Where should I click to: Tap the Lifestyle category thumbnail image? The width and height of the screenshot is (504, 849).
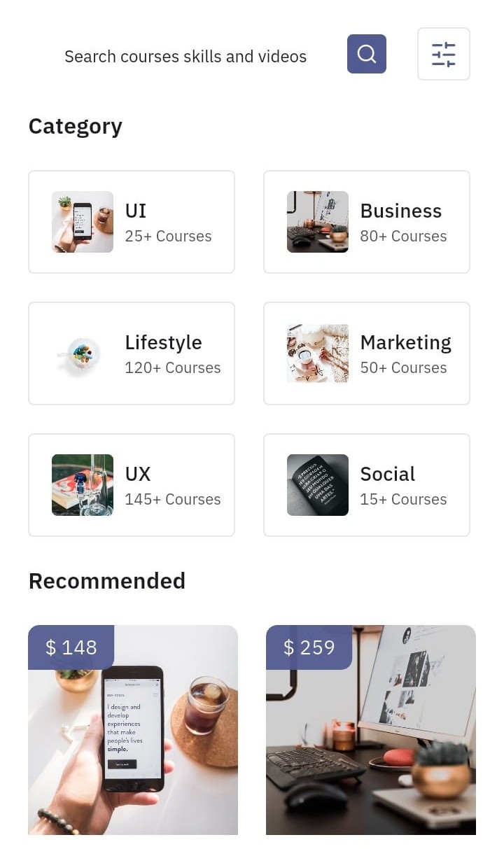[x=83, y=353]
